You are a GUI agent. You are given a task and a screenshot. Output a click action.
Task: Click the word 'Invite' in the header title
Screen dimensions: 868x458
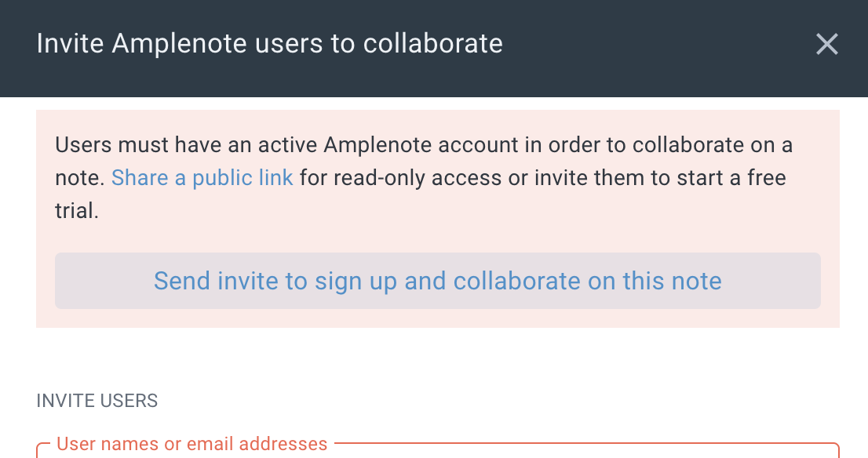(x=71, y=43)
